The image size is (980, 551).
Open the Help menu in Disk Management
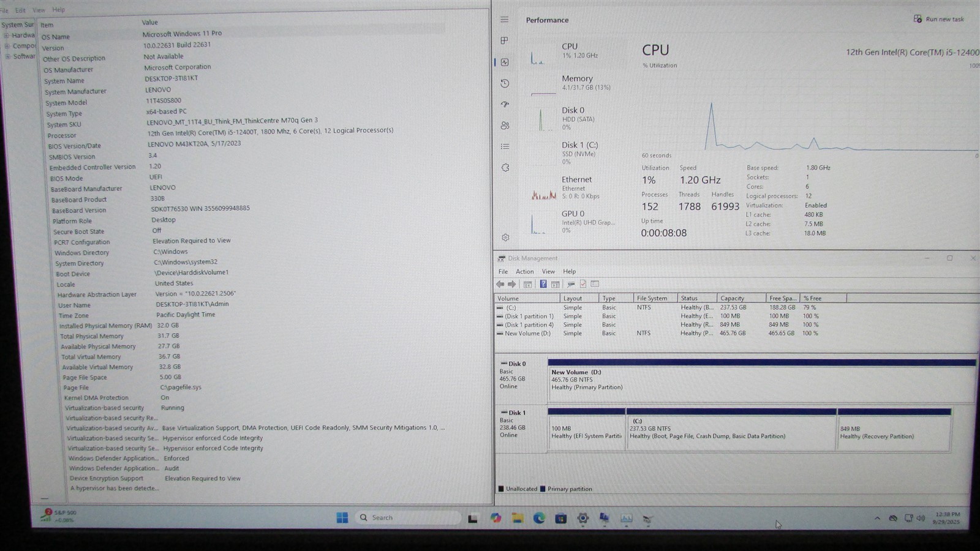click(570, 272)
